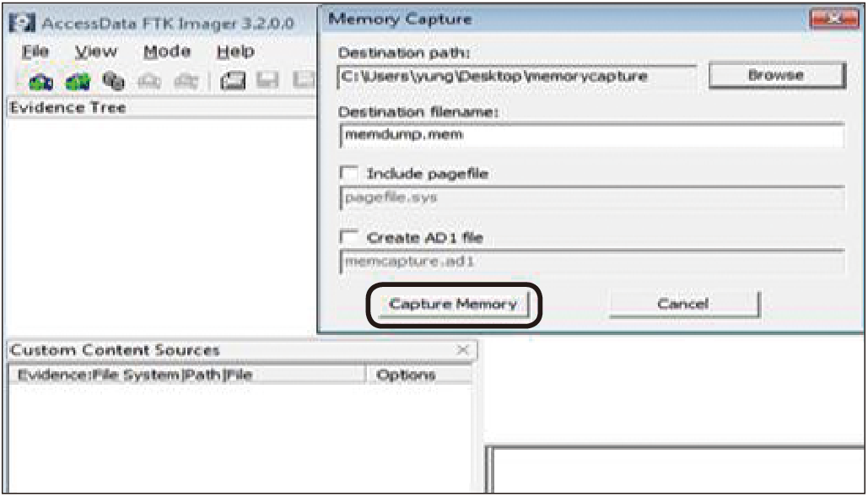Click the Custom Content Sources panel title
868x497 pixels.
tap(115, 350)
